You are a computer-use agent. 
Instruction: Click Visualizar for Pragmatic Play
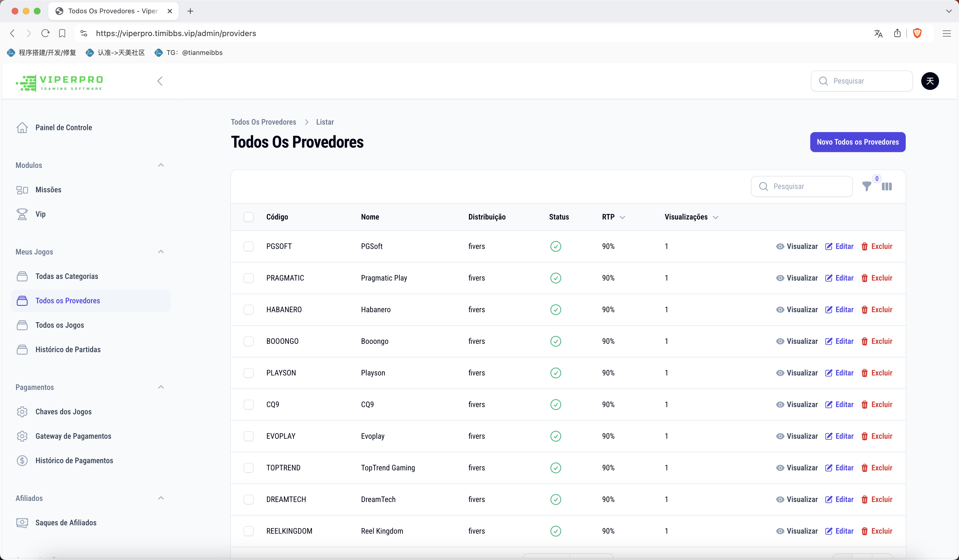point(797,278)
